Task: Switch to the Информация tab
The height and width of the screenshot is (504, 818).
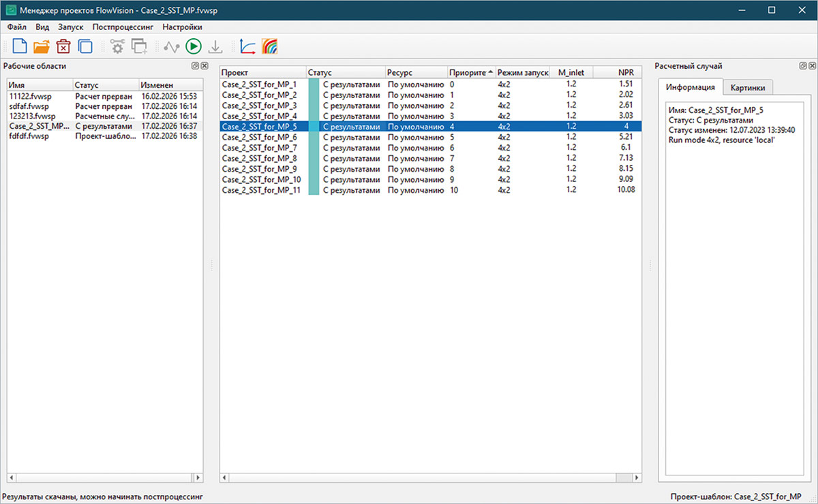Action: click(691, 87)
